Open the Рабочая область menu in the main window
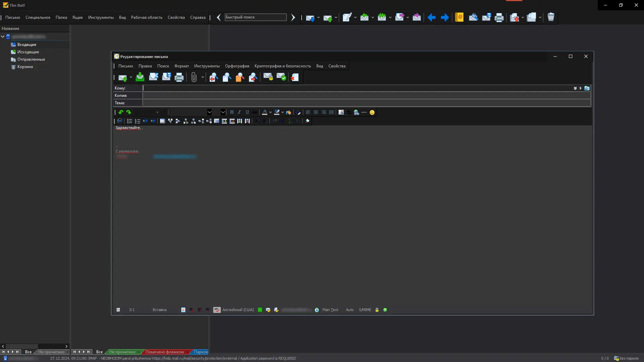The image size is (644, 362). (x=147, y=17)
